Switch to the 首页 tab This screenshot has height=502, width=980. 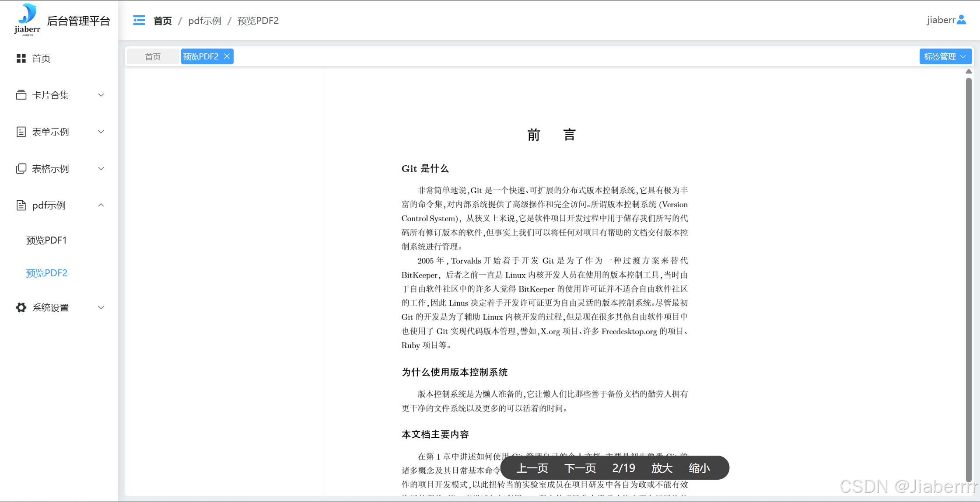click(153, 56)
